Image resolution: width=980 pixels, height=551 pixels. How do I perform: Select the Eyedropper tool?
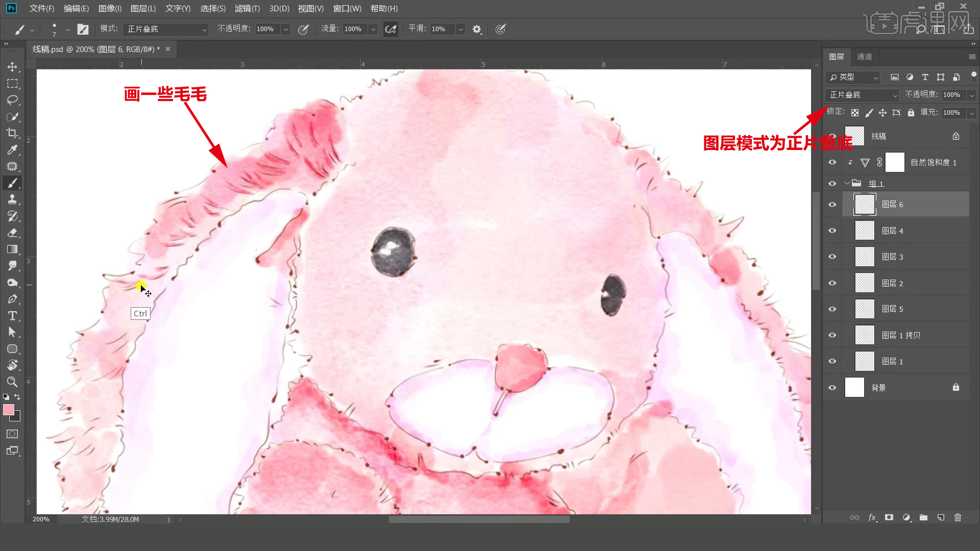pyautogui.click(x=12, y=150)
